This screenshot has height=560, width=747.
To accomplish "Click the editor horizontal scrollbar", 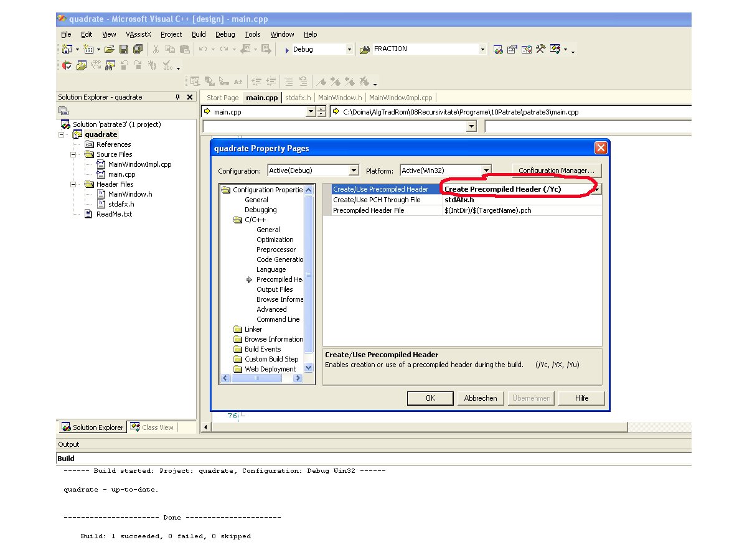I will [x=420, y=427].
